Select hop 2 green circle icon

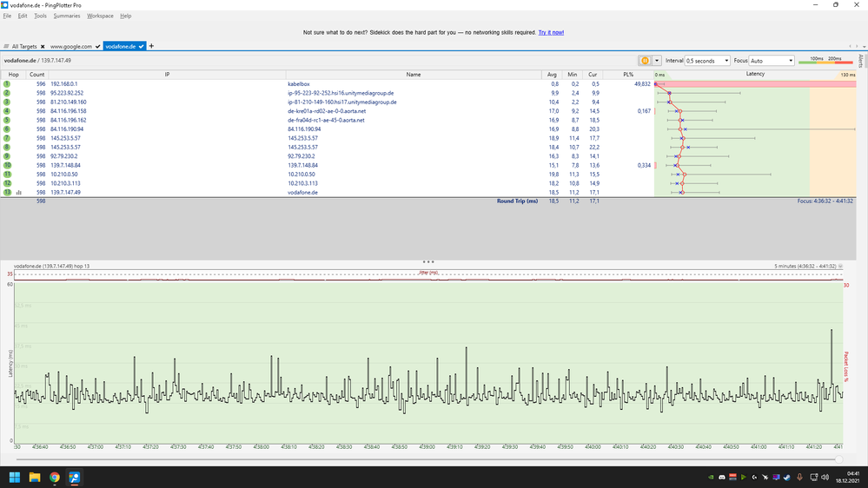(7, 93)
